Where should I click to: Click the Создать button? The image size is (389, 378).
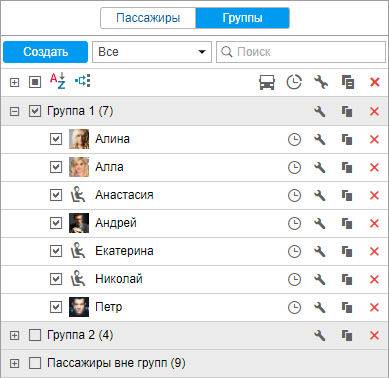pos(46,52)
